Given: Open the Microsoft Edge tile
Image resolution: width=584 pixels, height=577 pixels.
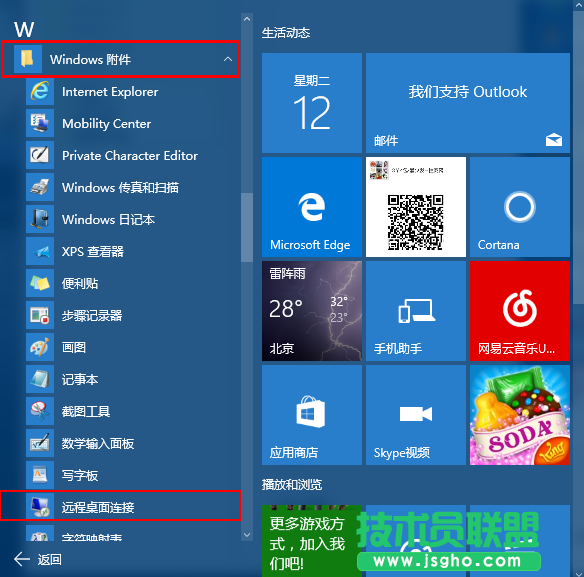Looking at the screenshot, I should (x=312, y=207).
